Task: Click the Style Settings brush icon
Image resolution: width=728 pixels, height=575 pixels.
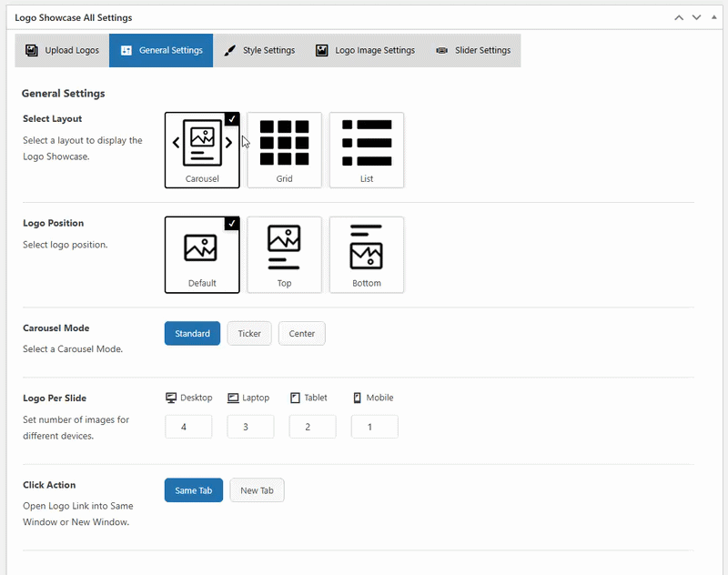Action: 229,51
